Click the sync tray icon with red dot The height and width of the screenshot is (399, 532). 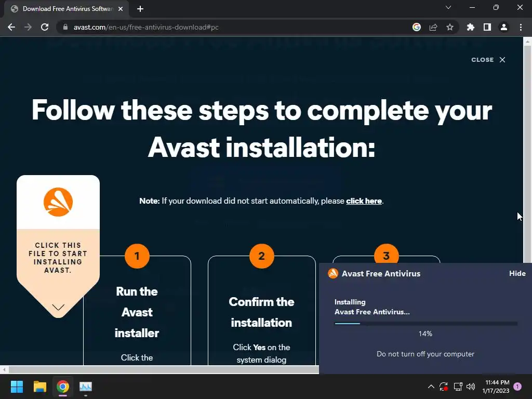(x=444, y=387)
